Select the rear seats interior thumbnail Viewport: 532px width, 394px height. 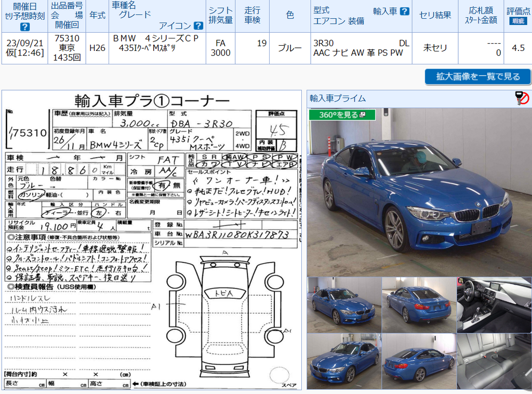(x=495, y=361)
